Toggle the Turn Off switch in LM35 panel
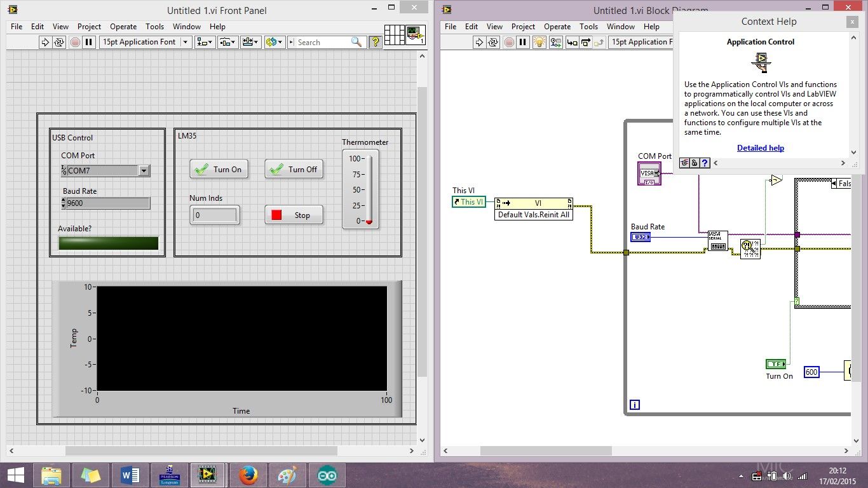This screenshot has width=868, height=488. 294,169
